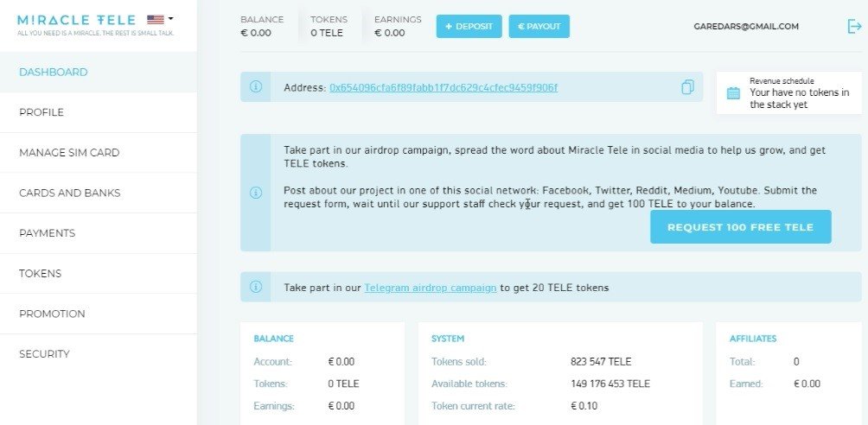Click the info icon beside the Telegram airdrop notice
This screenshot has height=425, width=868.
[256, 287]
